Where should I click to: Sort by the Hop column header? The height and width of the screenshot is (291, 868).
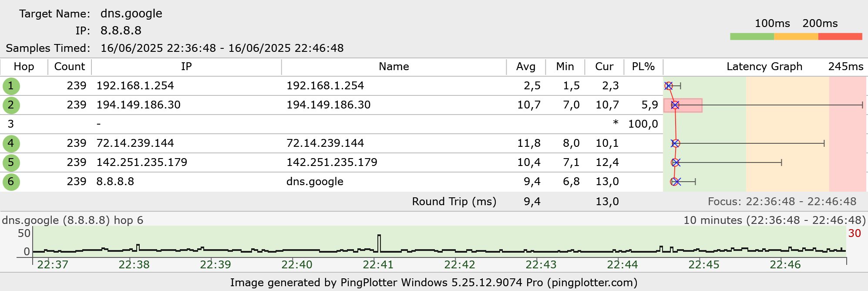24,67
